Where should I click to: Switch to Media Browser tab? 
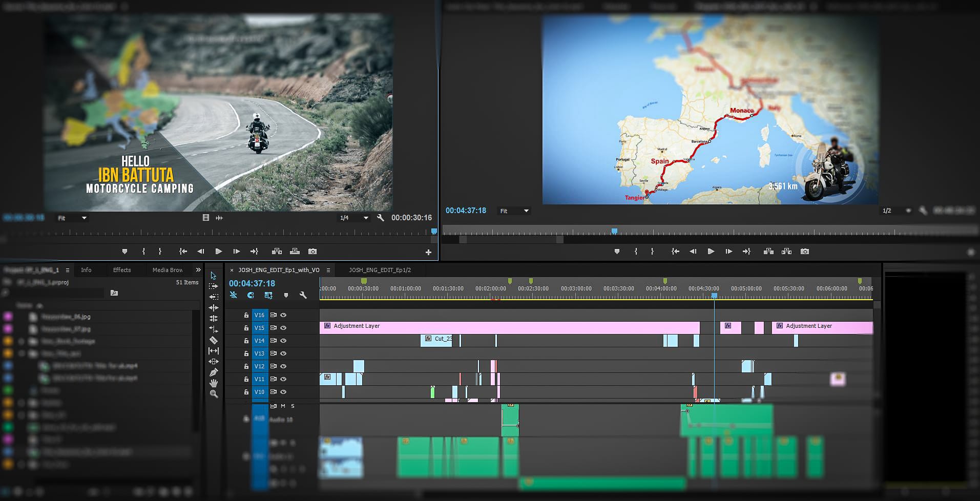click(x=168, y=270)
